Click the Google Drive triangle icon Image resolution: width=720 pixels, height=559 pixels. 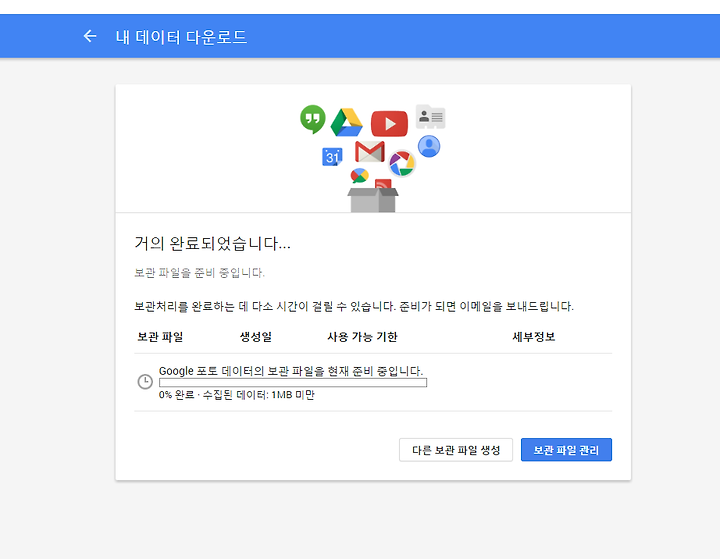(347, 123)
